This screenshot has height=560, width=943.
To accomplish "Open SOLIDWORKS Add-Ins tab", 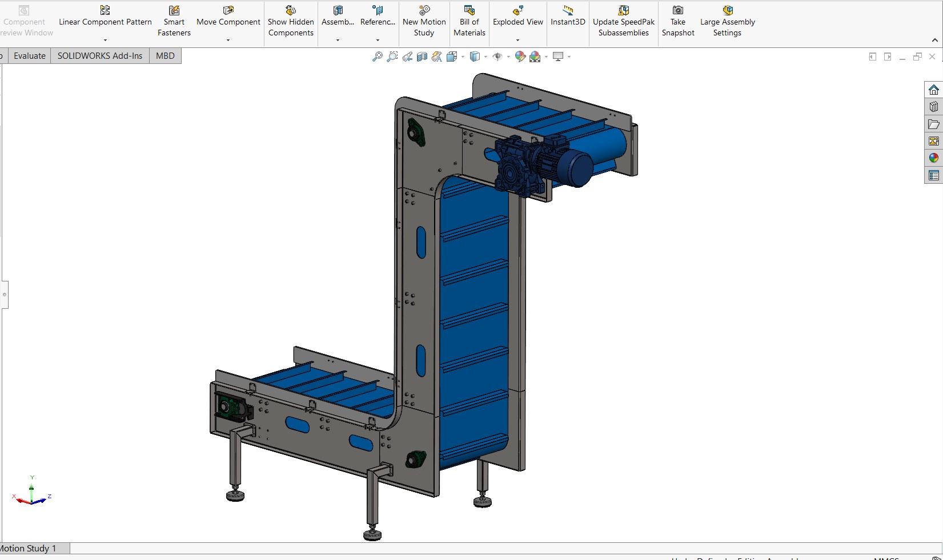I will 100,56.
